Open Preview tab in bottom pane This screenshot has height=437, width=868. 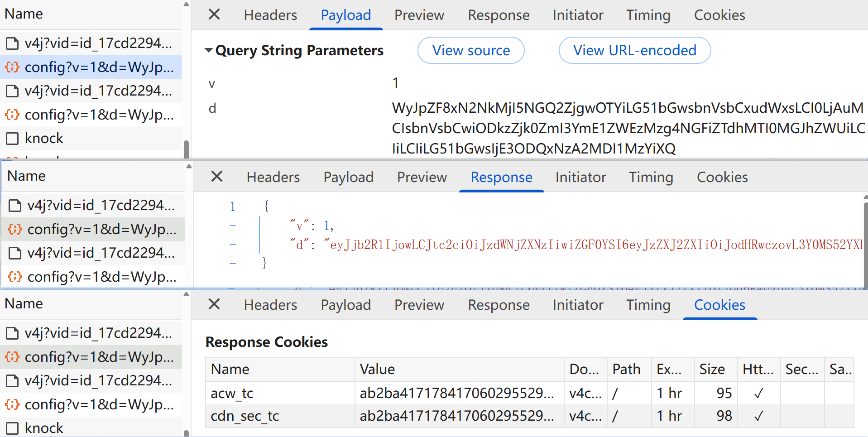point(419,305)
